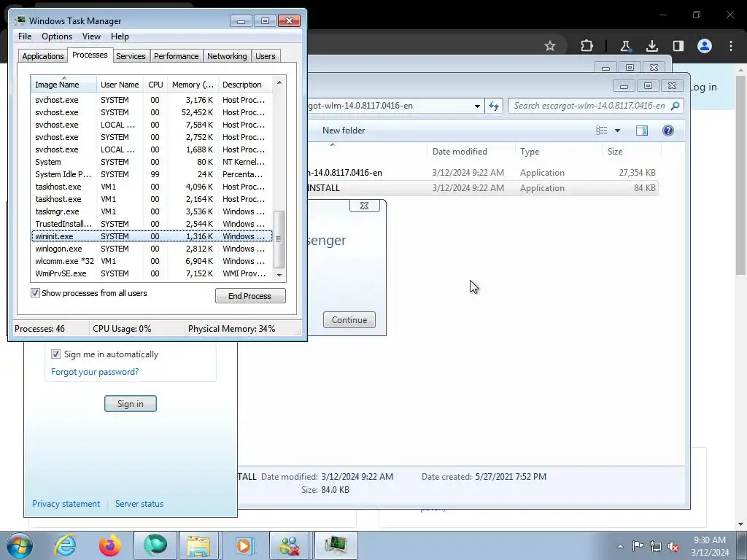Switch to the Performance tab

point(176,56)
